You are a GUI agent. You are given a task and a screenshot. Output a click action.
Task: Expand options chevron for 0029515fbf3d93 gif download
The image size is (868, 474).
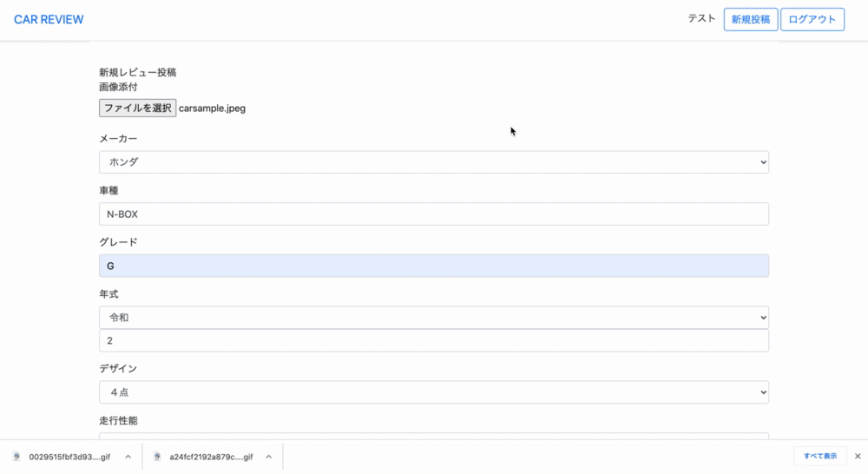128,457
